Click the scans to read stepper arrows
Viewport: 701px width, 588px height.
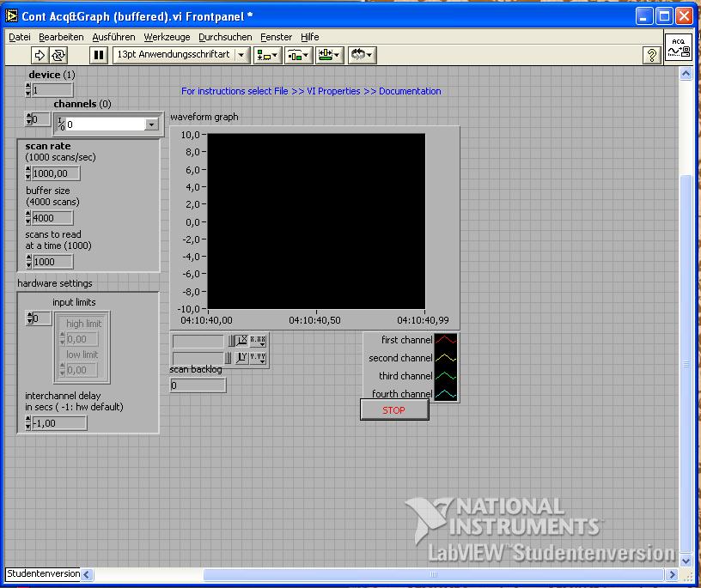tap(28, 262)
